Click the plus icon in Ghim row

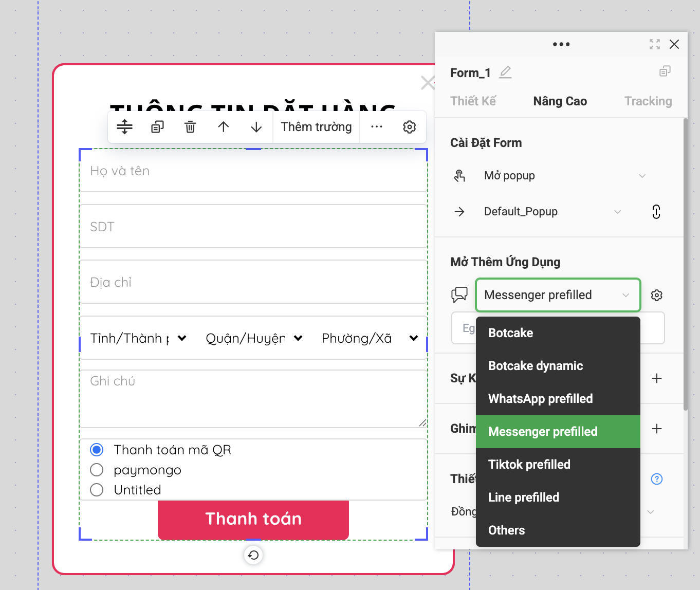click(656, 429)
